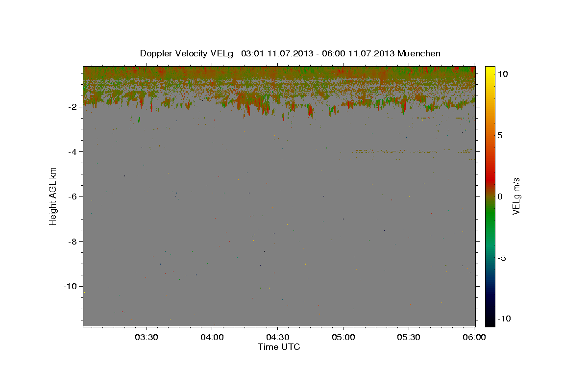The height and width of the screenshot is (392, 588).
Task: Click the colorbar value 10 label
Action: coord(502,73)
